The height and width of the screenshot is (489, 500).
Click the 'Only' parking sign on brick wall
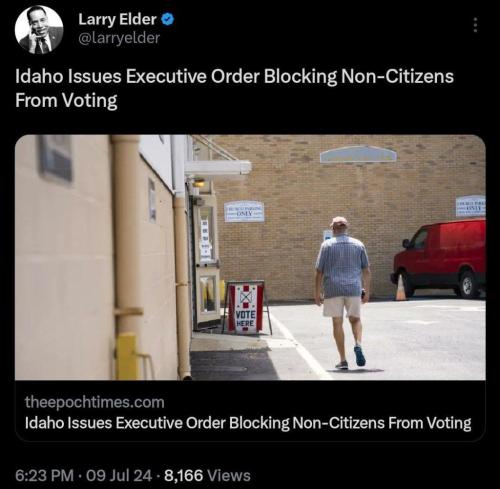pos(244,211)
